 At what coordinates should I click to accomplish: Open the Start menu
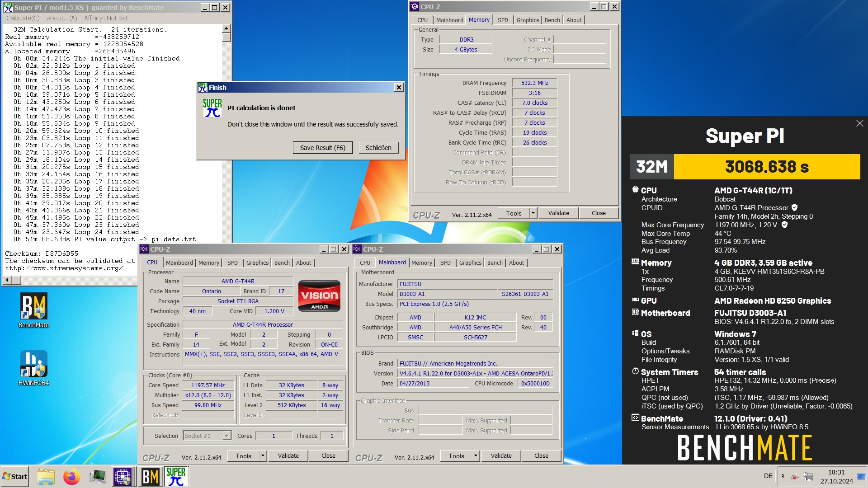pyautogui.click(x=15, y=477)
